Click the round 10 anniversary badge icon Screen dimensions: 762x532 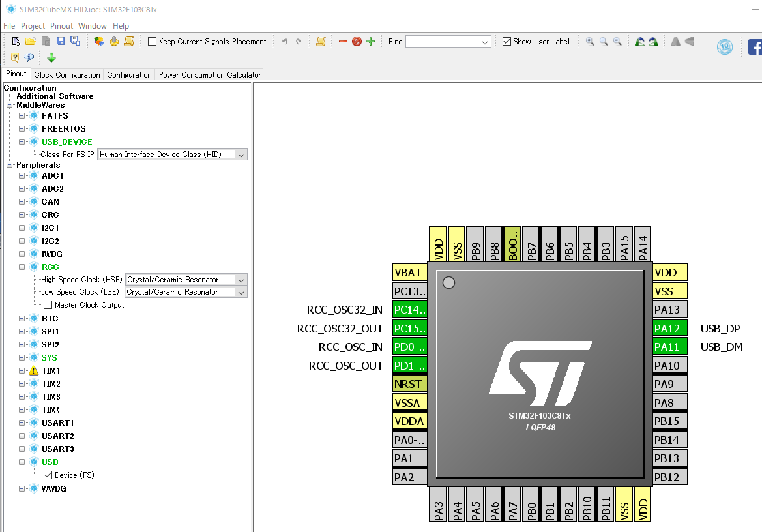click(725, 47)
